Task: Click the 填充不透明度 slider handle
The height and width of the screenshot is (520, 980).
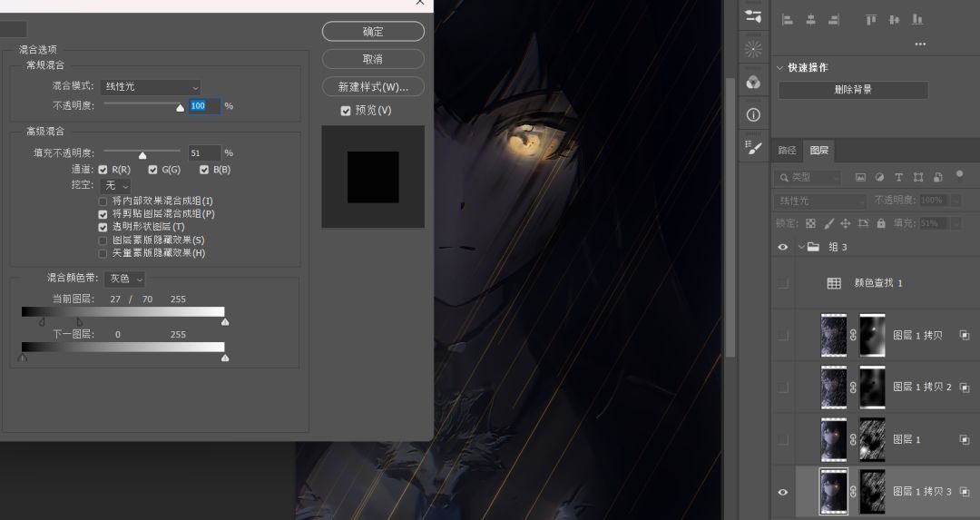Action: coord(142,155)
